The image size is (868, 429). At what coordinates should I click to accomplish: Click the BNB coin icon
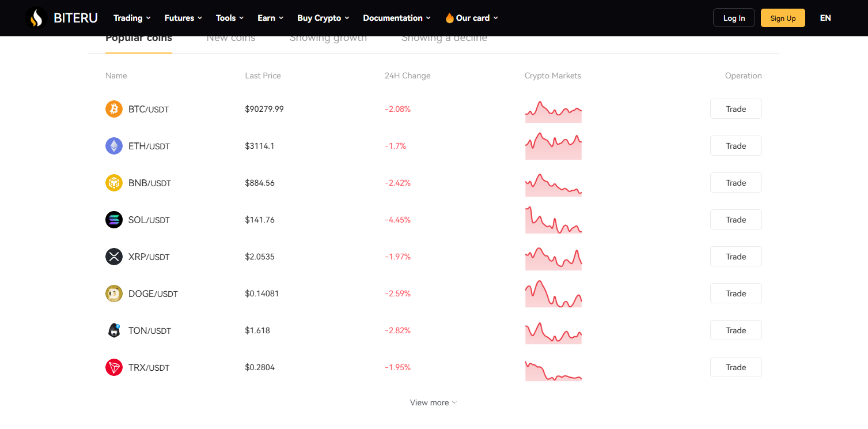coord(114,183)
